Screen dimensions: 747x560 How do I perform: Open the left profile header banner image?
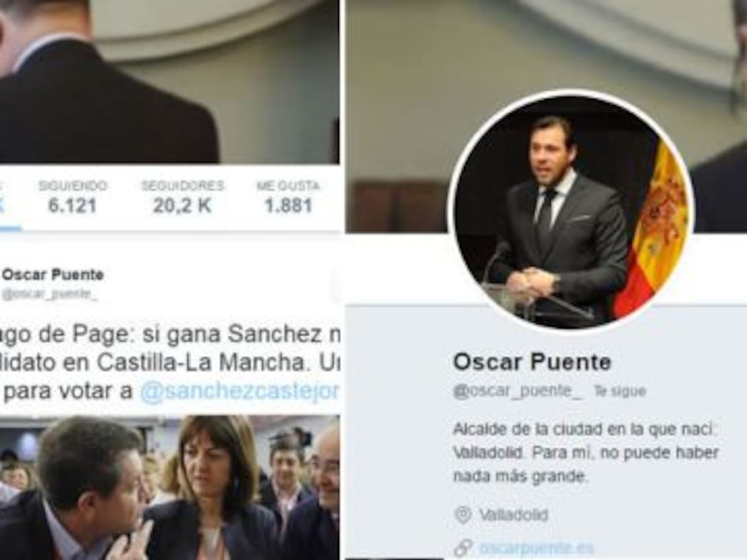pos(170,82)
